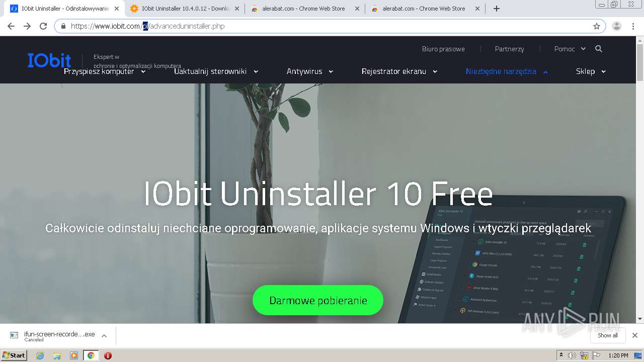Viewport: 644px width, 362px height.
Task: Click the padlock site info icon
Action: [63, 26]
